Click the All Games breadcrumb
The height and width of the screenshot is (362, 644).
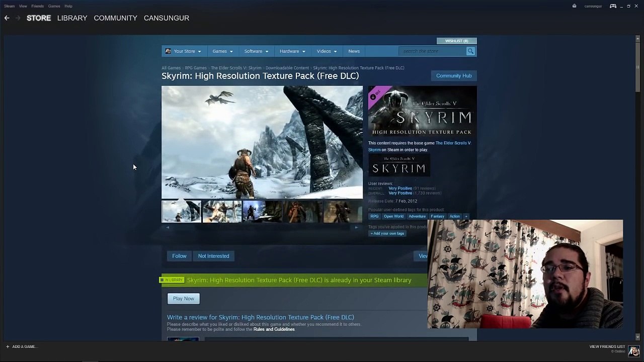click(x=171, y=68)
